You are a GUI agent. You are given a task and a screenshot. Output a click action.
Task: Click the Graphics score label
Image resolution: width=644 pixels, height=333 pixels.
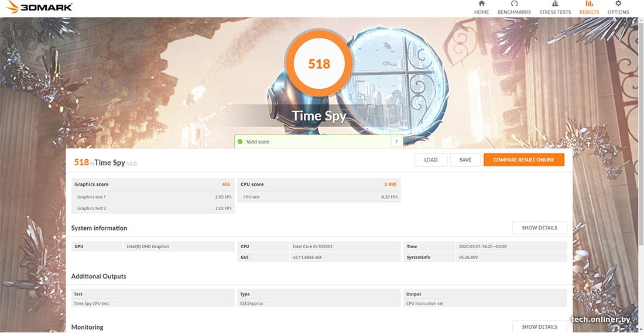[x=91, y=184]
